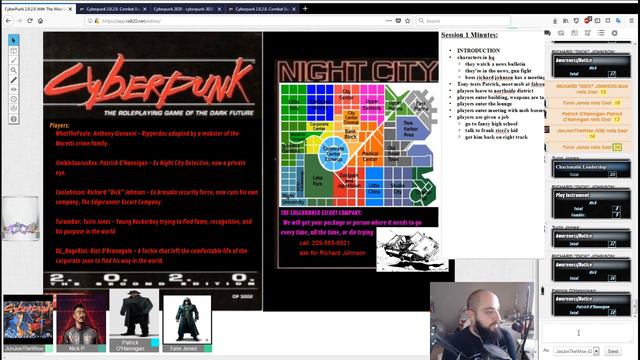Click the 'Session 1 Minutes:' heading text
This screenshot has width=640, height=360.
tap(469, 35)
